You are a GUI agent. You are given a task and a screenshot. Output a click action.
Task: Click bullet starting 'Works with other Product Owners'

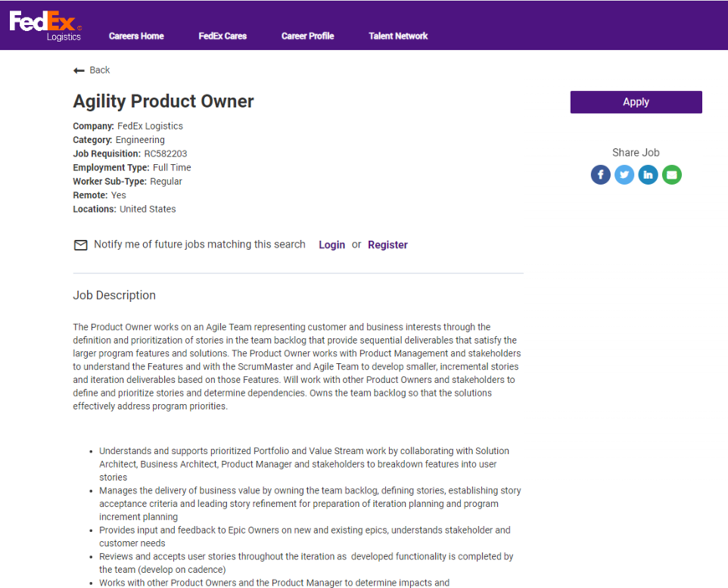click(x=274, y=583)
